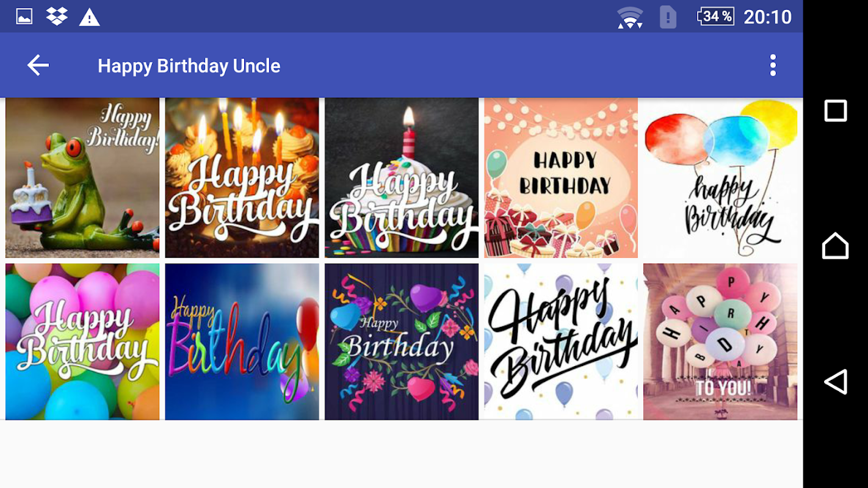This screenshot has height=488, width=868.
Task: Tap the Android recent apps square button
Action: [836, 111]
